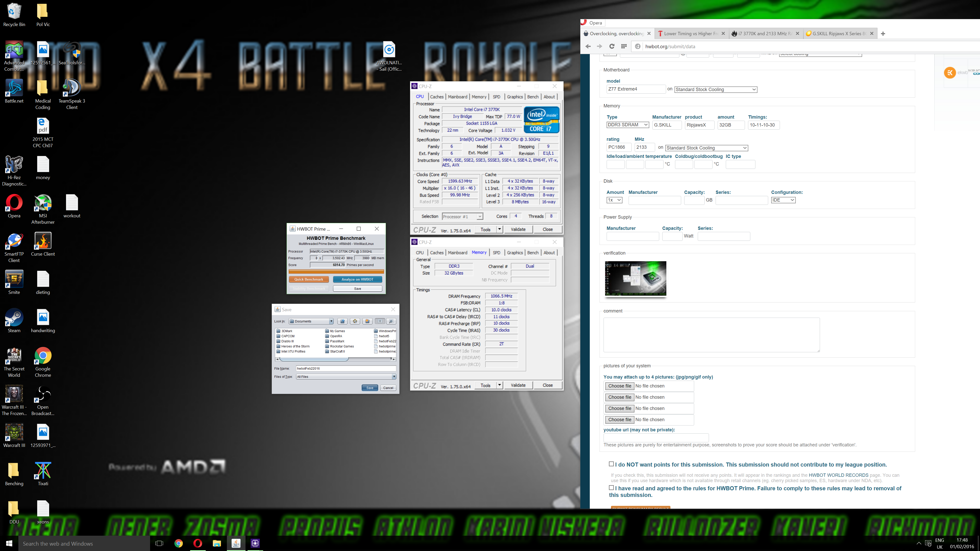This screenshot has height=551, width=980.
Task: Go up one folder level in Save dialog
Action: click(342, 321)
